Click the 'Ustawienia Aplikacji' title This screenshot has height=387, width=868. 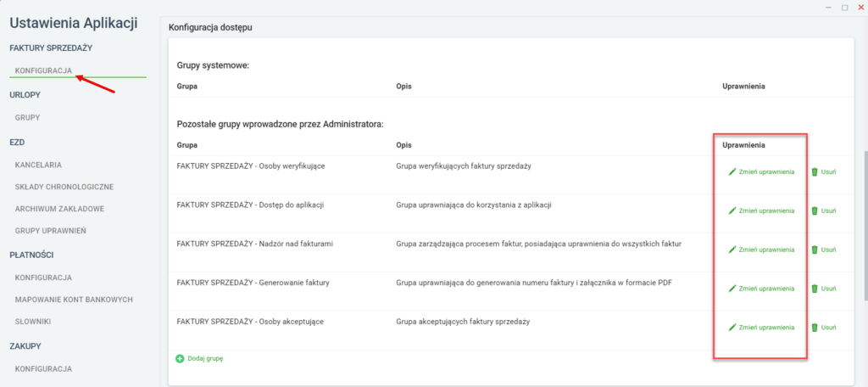point(74,23)
